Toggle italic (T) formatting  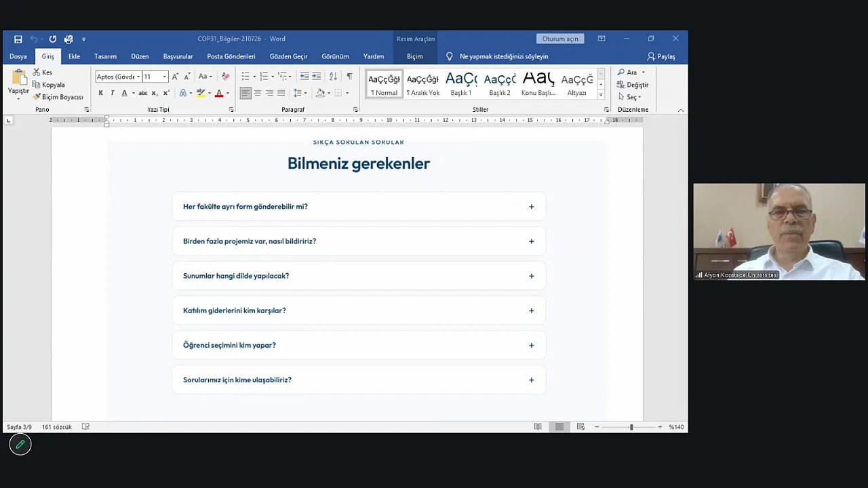click(112, 93)
